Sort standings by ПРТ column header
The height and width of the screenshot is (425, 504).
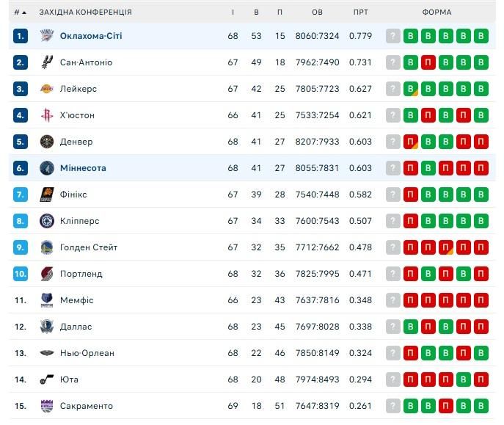point(360,12)
